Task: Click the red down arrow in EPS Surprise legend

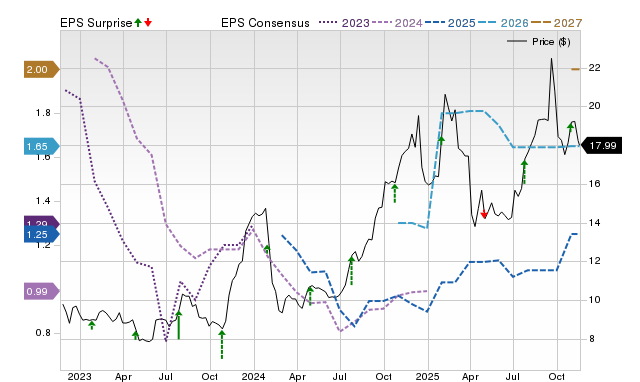Action: [x=148, y=23]
